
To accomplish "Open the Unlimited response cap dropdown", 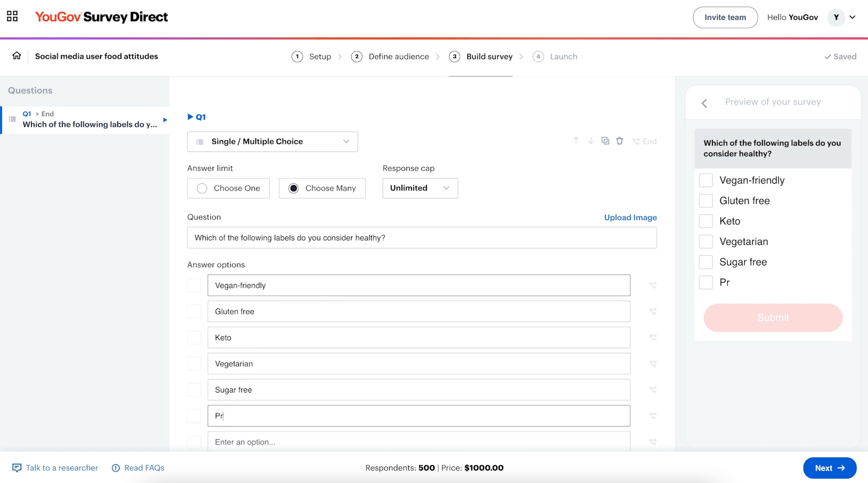I will (419, 188).
